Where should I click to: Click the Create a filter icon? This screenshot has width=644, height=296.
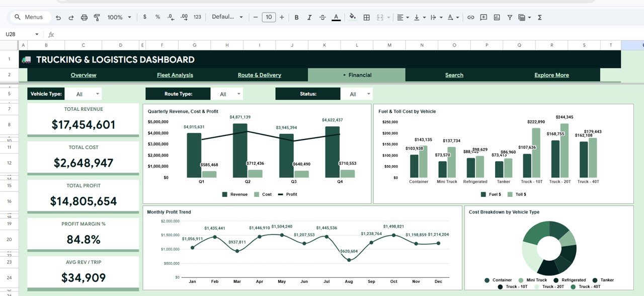pos(509,17)
